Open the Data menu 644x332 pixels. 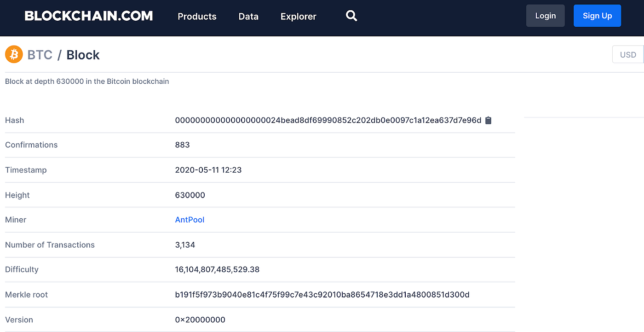[x=248, y=17]
